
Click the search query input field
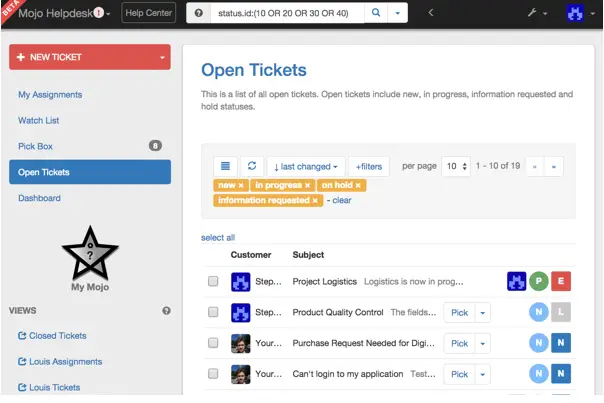pyautogui.click(x=287, y=13)
